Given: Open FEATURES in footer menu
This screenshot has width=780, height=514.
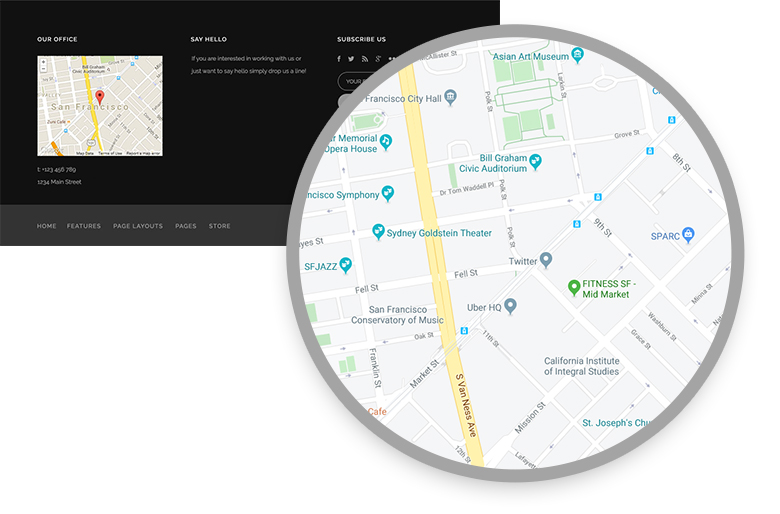Looking at the screenshot, I should (x=84, y=226).
